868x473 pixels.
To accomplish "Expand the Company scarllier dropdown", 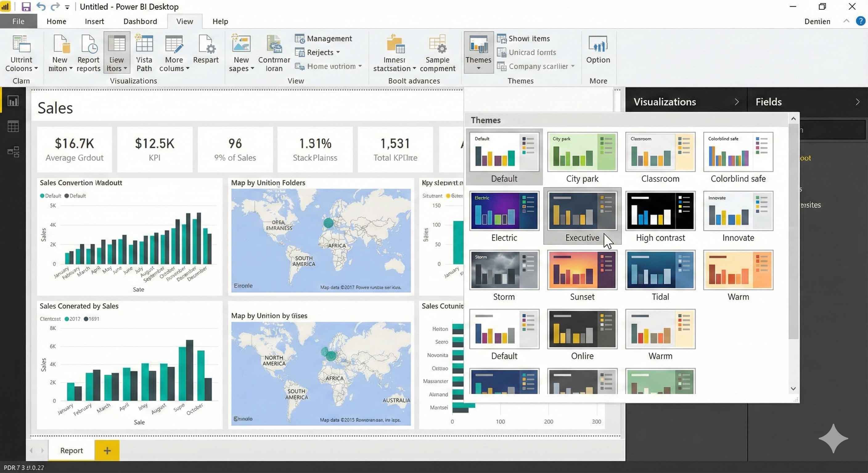I will pyautogui.click(x=572, y=66).
